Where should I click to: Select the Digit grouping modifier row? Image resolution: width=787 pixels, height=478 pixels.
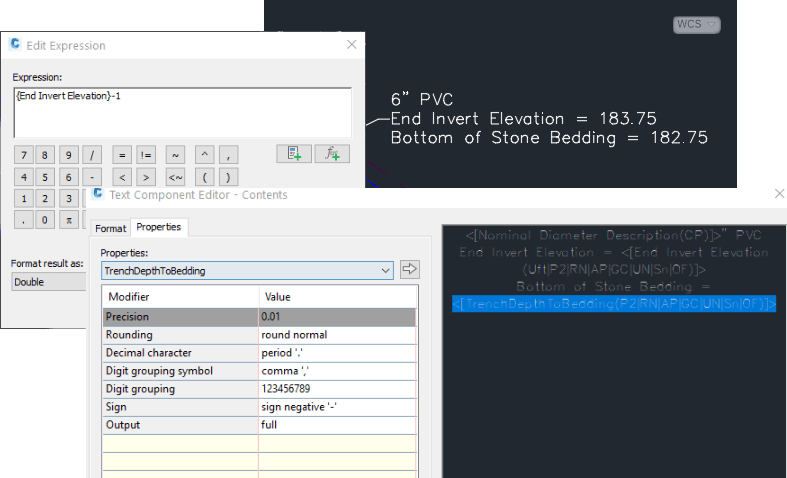coord(180,389)
